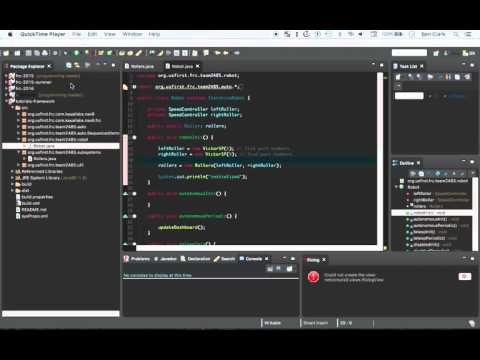Click the green Run button in Eclipse toolbar
The height and width of the screenshot is (360, 480).
point(76,53)
